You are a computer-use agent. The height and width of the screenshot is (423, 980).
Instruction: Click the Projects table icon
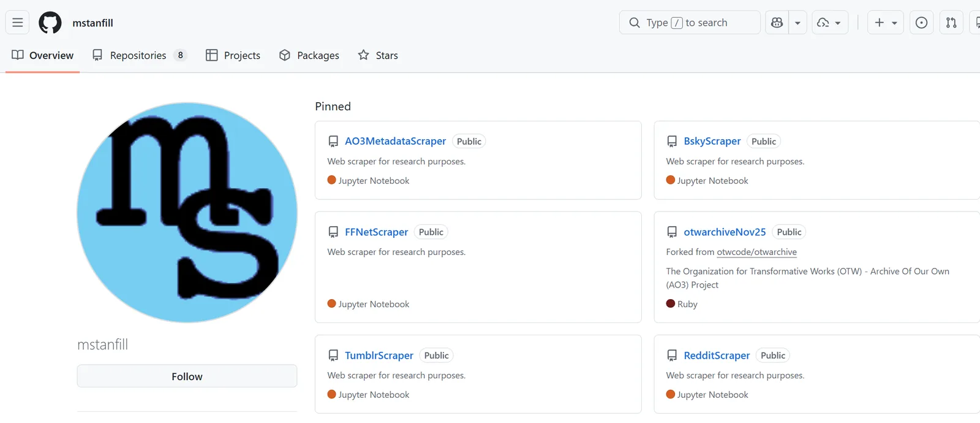pyautogui.click(x=212, y=55)
